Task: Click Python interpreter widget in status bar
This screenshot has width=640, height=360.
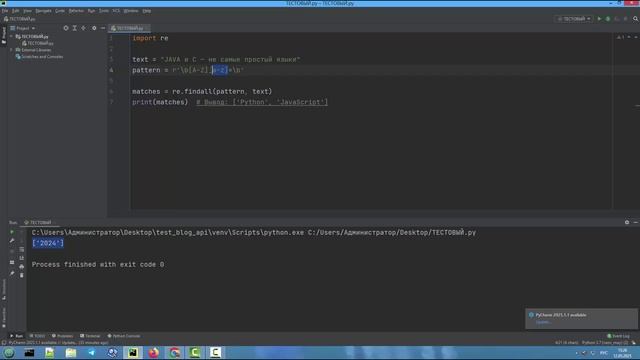Action: click(604, 343)
